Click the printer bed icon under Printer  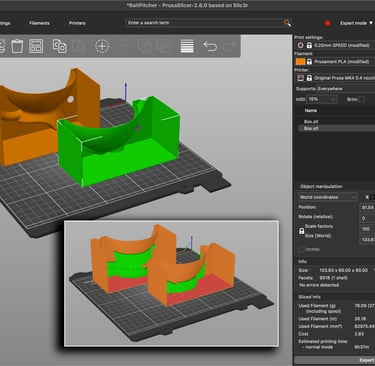[300, 78]
